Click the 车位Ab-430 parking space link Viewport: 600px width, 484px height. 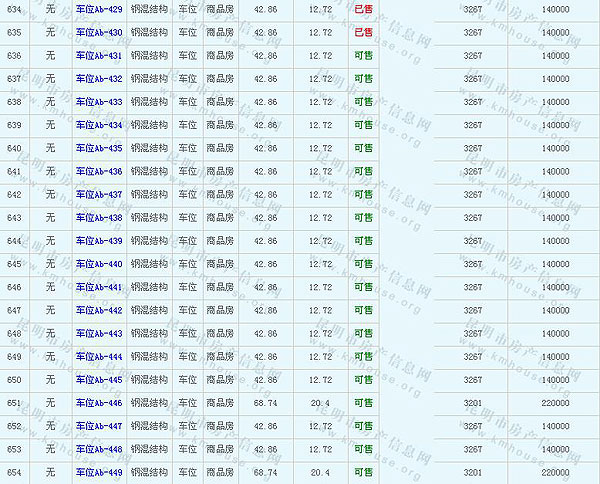(99, 32)
